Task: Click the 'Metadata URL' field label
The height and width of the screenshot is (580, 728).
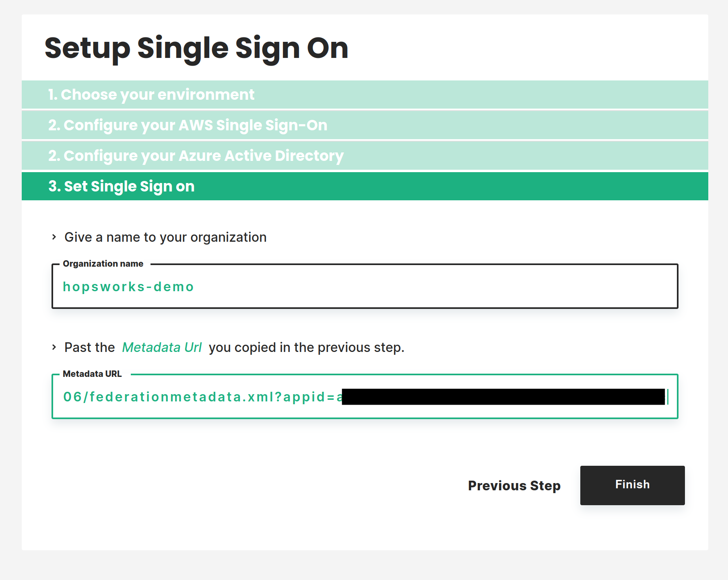Action: click(92, 374)
